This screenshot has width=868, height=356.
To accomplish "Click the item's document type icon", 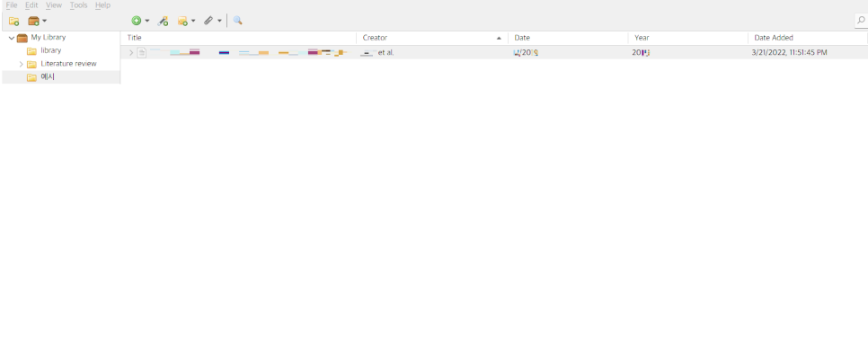I will (x=142, y=53).
